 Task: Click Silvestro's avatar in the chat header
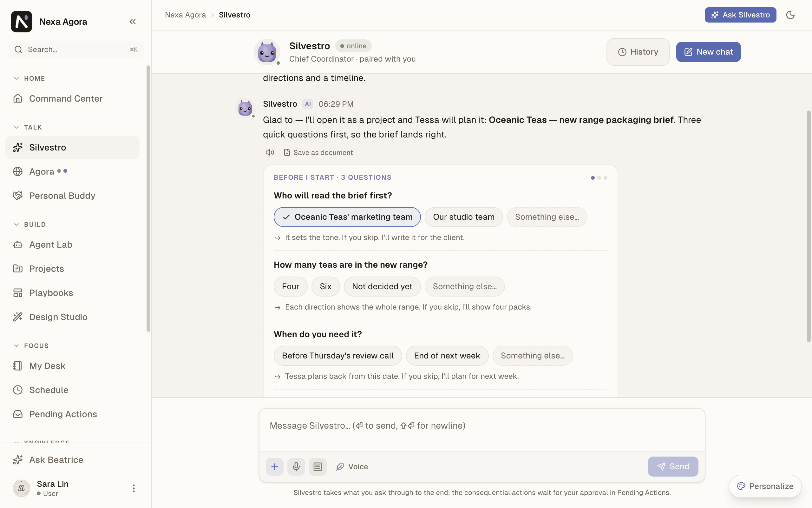[x=267, y=52]
